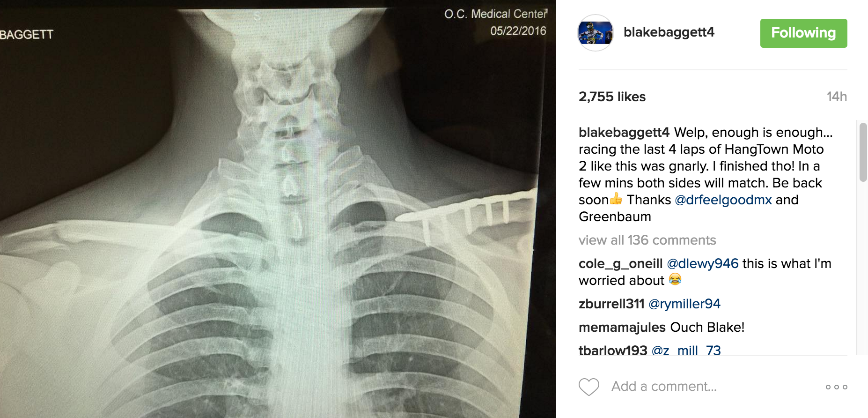Image resolution: width=868 pixels, height=418 pixels.
Task: Open blakebaggett4 profile picture
Action: click(x=596, y=33)
